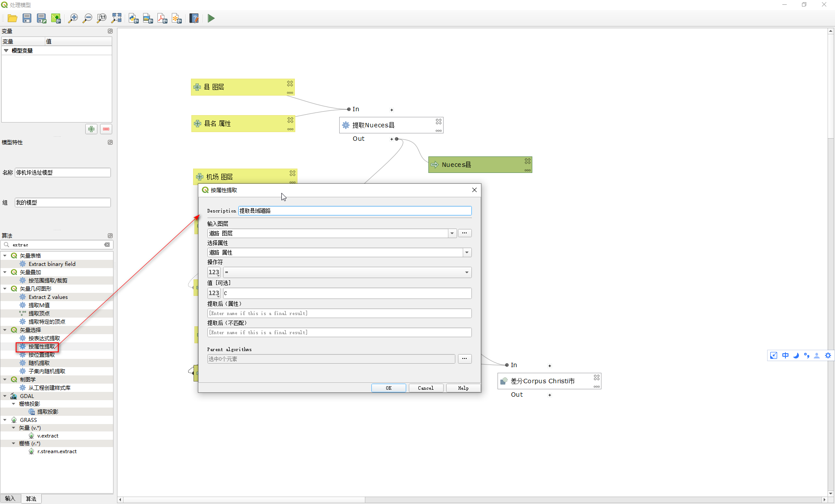Click OK in 按属性提取 dialog
This screenshot has width=835, height=504.
click(x=388, y=388)
